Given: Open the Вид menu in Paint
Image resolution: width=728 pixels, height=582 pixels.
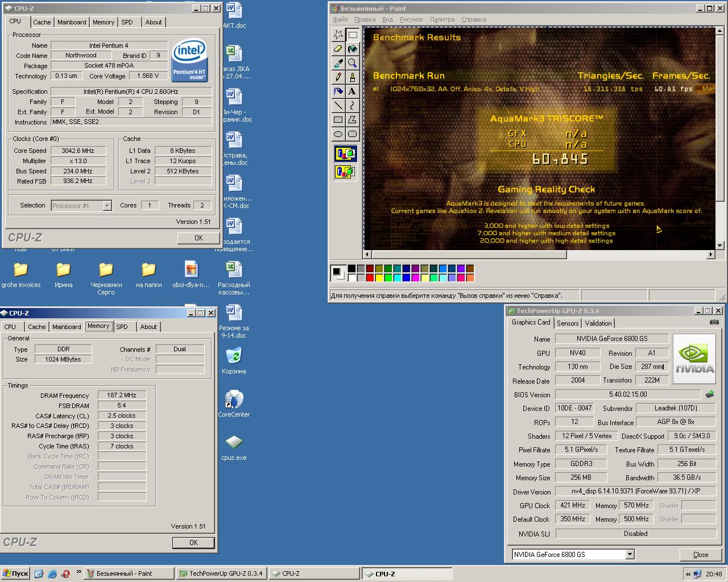Looking at the screenshot, I should tap(387, 19).
